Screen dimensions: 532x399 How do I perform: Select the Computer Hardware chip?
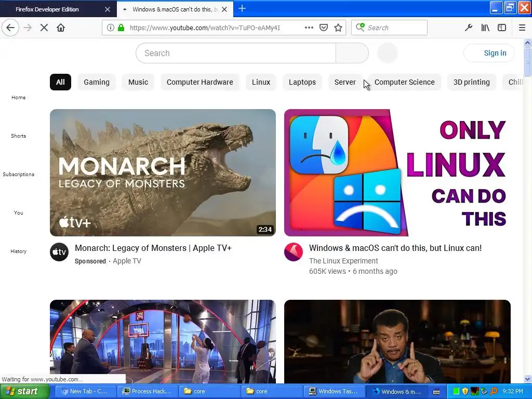pyautogui.click(x=200, y=82)
